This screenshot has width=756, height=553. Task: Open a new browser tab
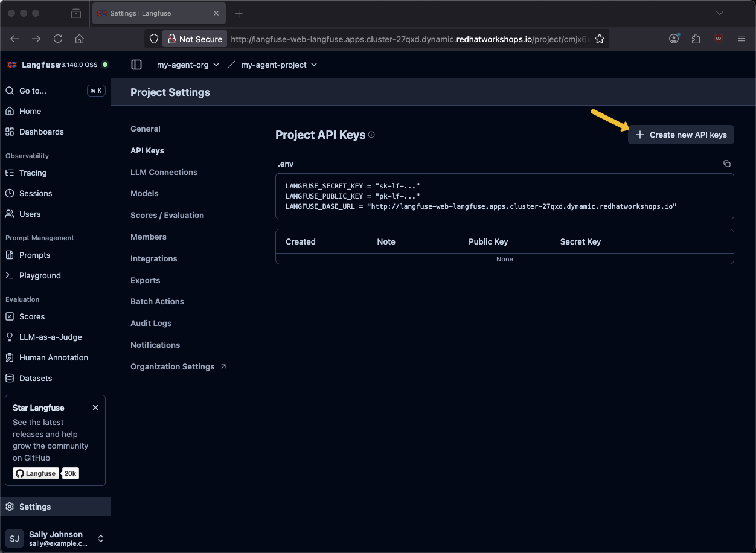[x=239, y=13]
